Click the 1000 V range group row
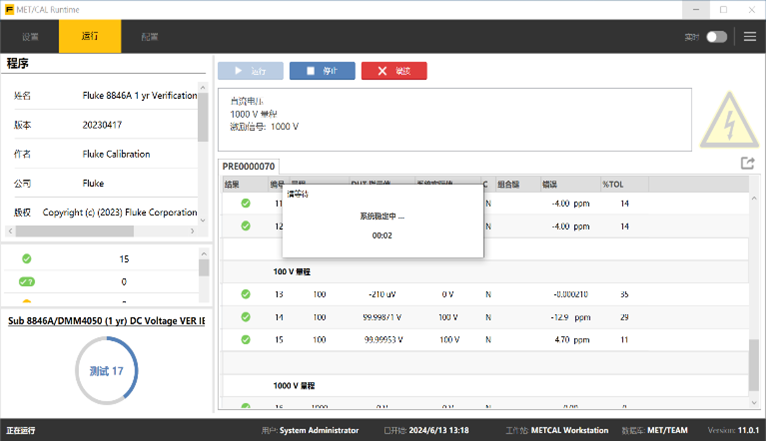The image size is (766, 441). tap(485, 385)
